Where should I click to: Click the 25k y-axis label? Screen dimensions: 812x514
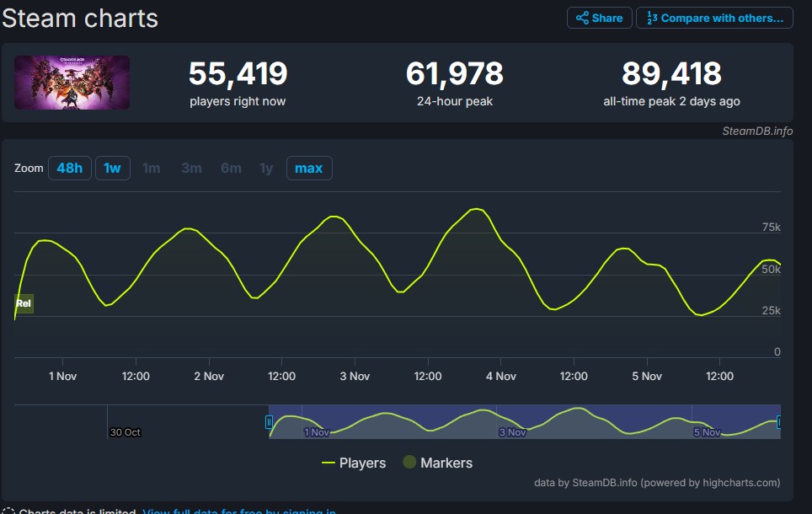click(771, 310)
